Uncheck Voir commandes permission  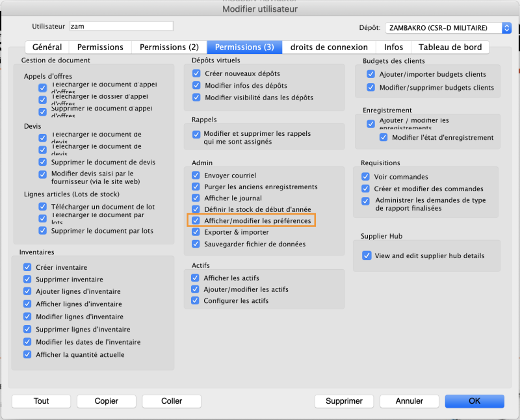(x=366, y=176)
